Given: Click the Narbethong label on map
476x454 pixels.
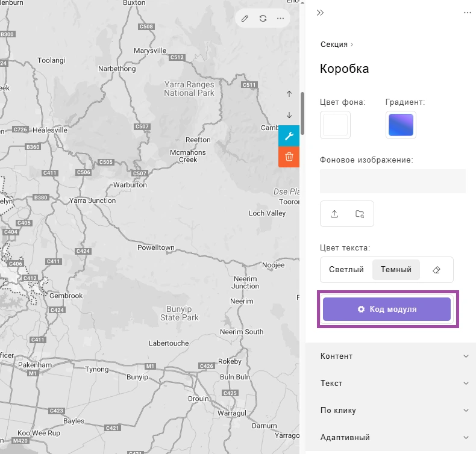Looking at the screenshot, I should click(117, 69).
